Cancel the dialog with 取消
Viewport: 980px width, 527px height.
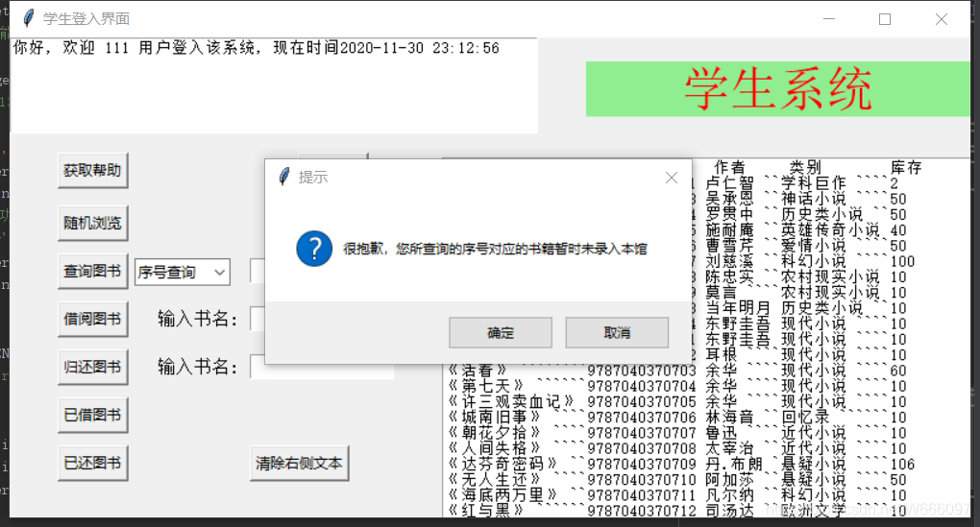coord(617,333)
